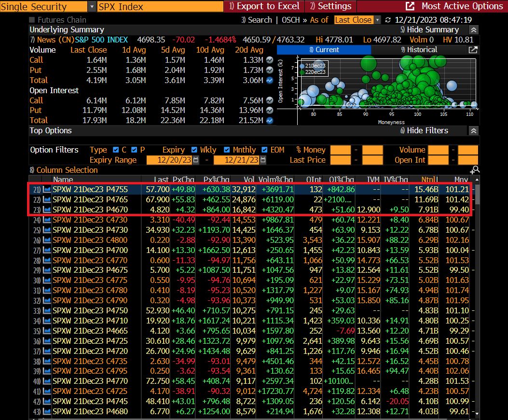Open Column Selection

point(64,169)
